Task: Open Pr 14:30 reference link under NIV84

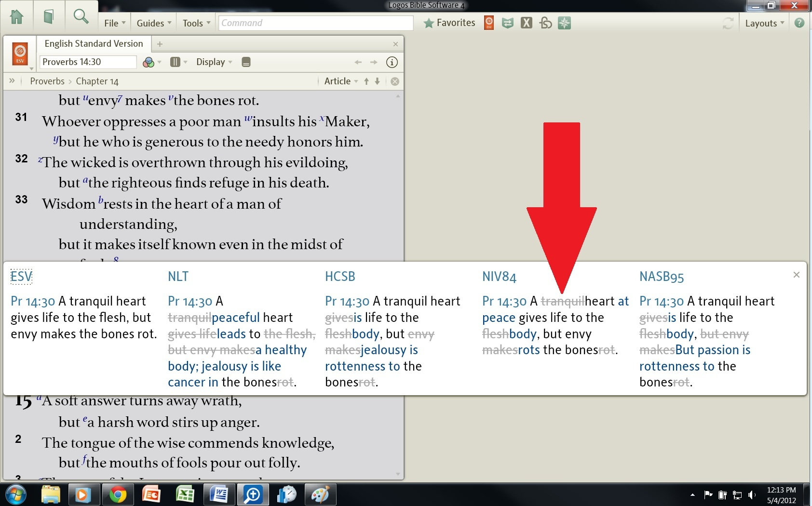Action: click(504, 302)
